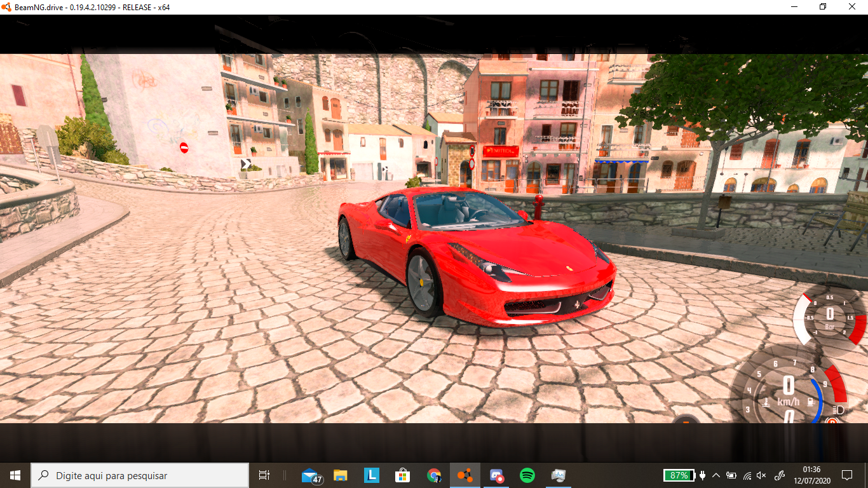Click the 87% battery indicator
Screen dimensions: 868x488
(679, 475)
